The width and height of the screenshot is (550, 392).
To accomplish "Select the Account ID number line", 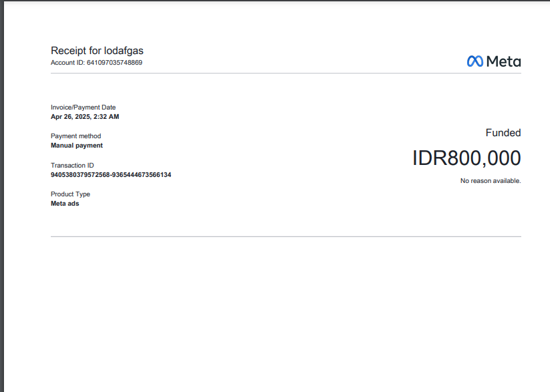I will pos(96,63).
